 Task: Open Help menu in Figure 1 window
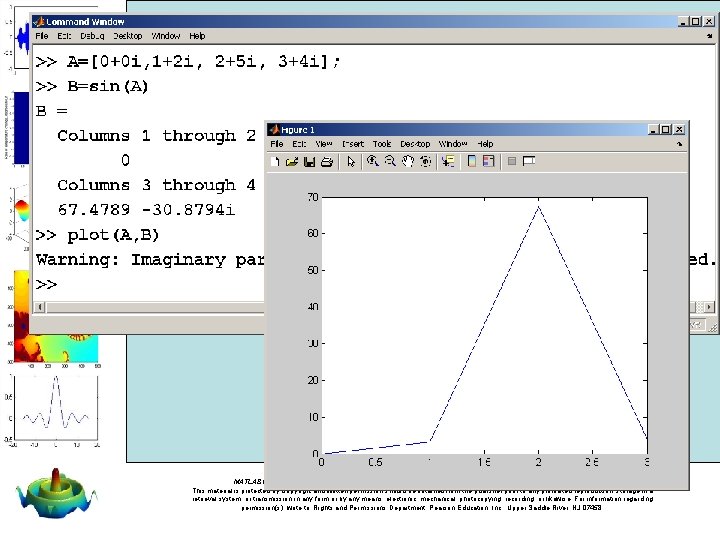pos(485,144)
